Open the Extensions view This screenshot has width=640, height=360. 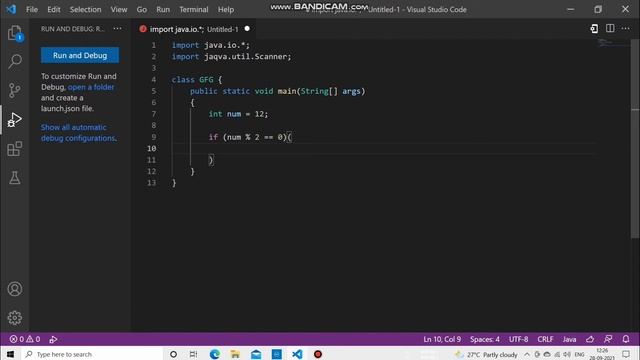click(x=15, y=149)
